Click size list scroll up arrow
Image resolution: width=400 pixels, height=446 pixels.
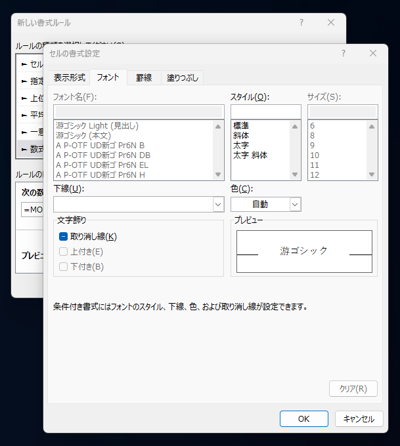pyautogui.click(x=372, y=126)
